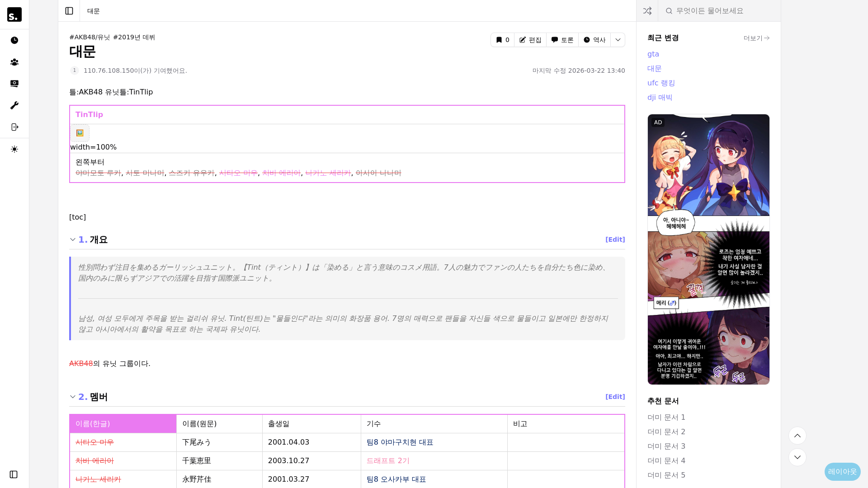The width and height of the screenshot is (868, 488).
Task: Click [Edit] link for section 개요
Action: tap(615, 239)
